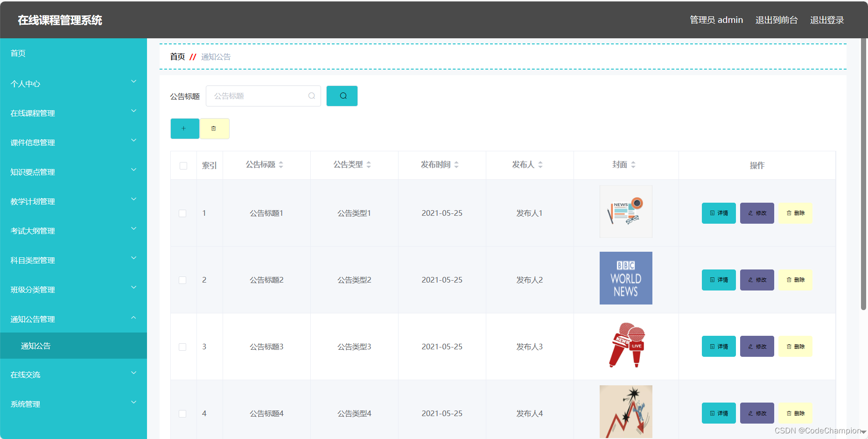The height and width of the screenshot is (439, 868).
Task: Check the checkbox for row 公告标题1
Action: (182, 213)
